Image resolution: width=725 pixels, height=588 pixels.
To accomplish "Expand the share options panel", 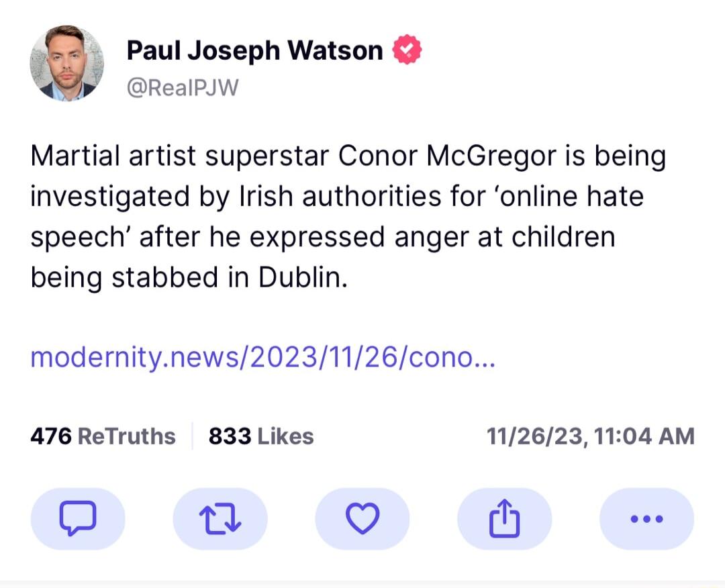I will pos(505,518).
